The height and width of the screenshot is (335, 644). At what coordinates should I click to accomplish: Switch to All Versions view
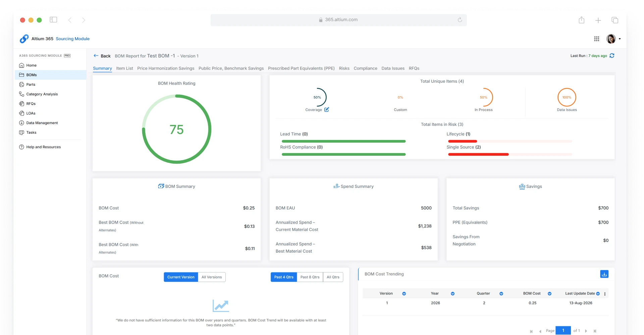(x=212, y=277)
